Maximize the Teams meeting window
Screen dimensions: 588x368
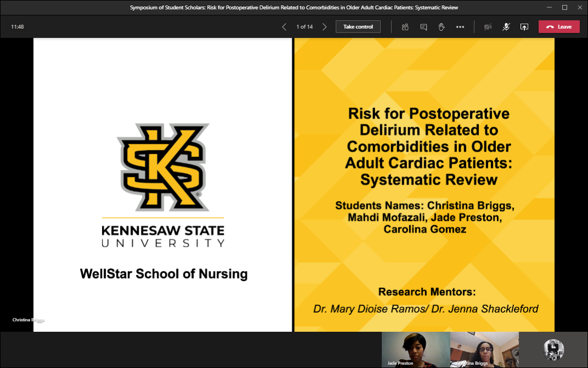[564, 8]
